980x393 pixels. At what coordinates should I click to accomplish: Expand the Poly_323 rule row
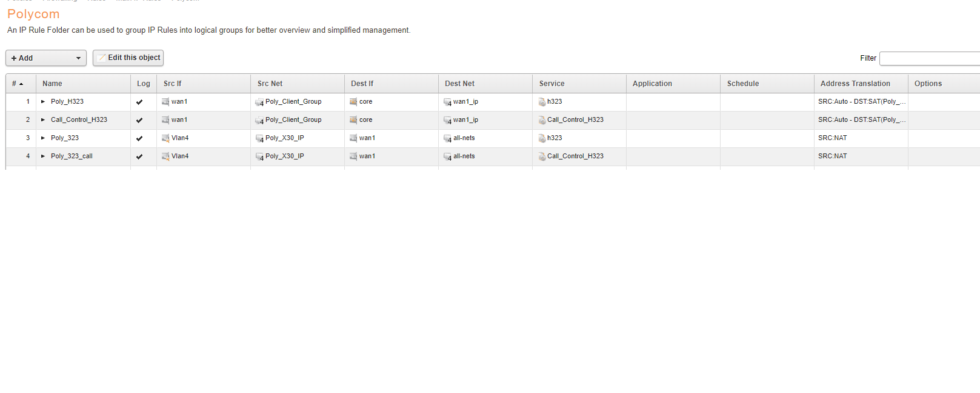coord(43,138)
